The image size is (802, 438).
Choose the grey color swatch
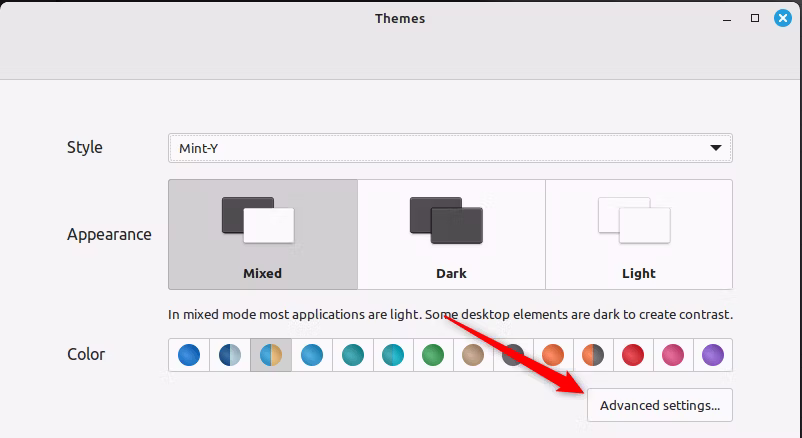pos(513,355)
